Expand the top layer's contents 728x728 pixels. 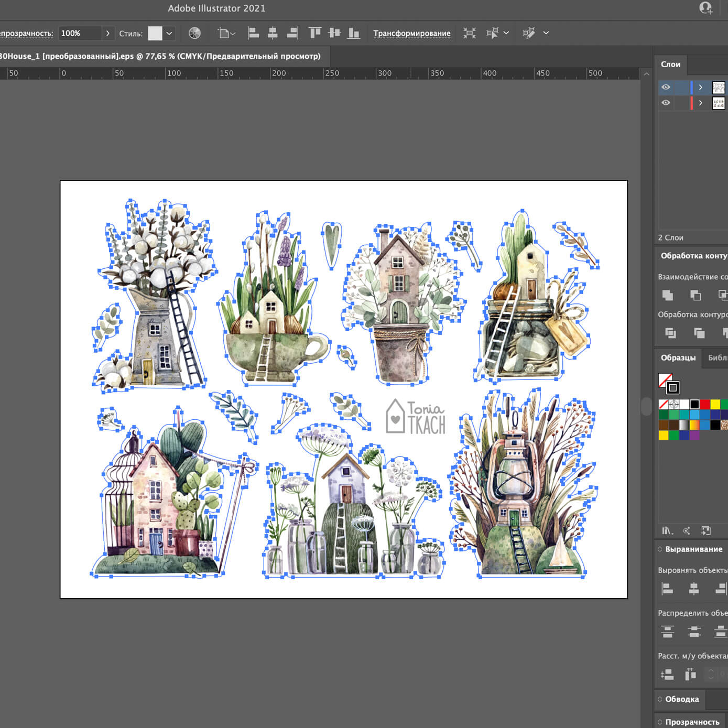click(x=700, y=87)
